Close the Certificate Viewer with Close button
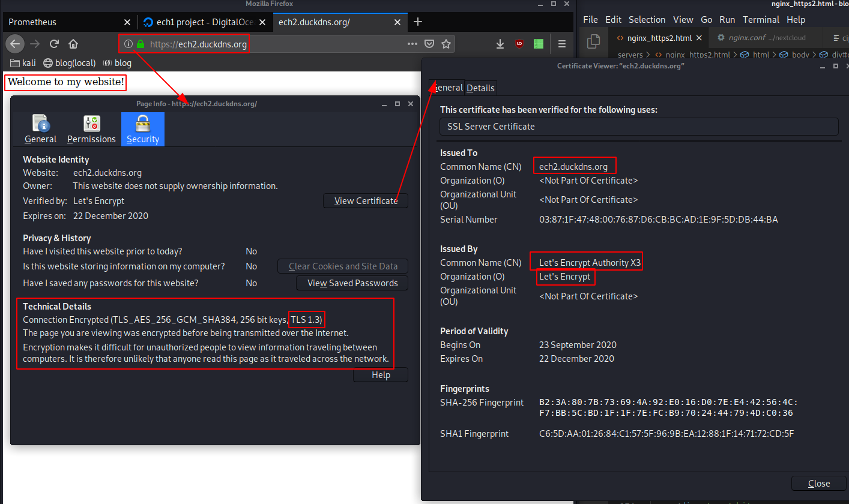Viewport: 849px width, 504px height. [819, 483]
